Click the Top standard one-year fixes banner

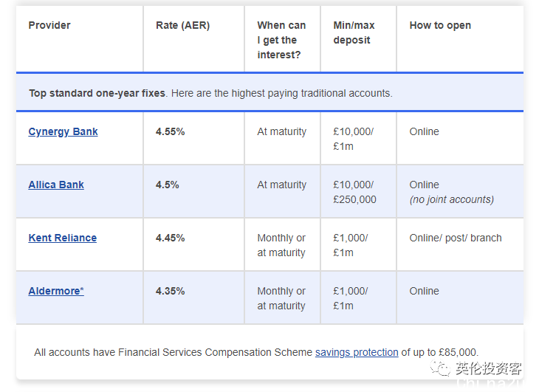(269, 93)
